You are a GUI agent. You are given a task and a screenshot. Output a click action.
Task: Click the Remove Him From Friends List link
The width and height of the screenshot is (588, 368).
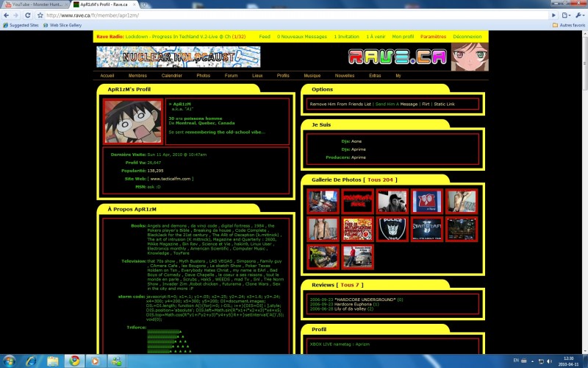[341, 105]
